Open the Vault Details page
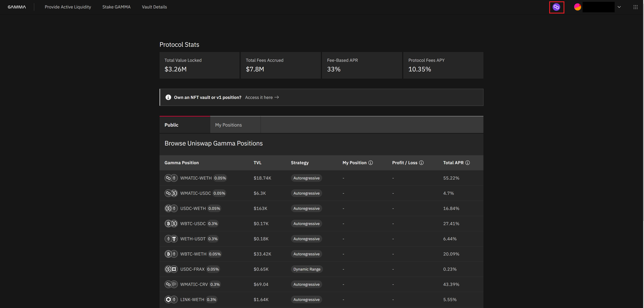644x308 pixels. (x=154, y=7)
